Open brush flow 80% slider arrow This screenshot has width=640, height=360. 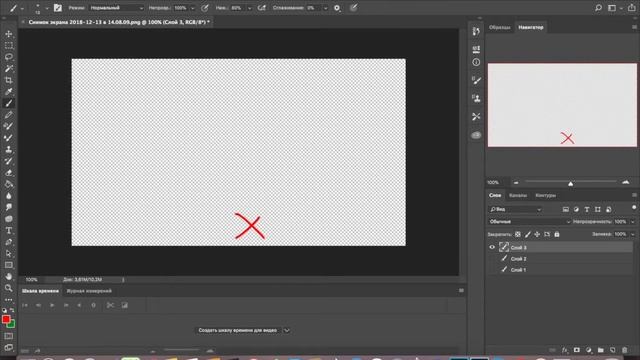coord(249,8)
